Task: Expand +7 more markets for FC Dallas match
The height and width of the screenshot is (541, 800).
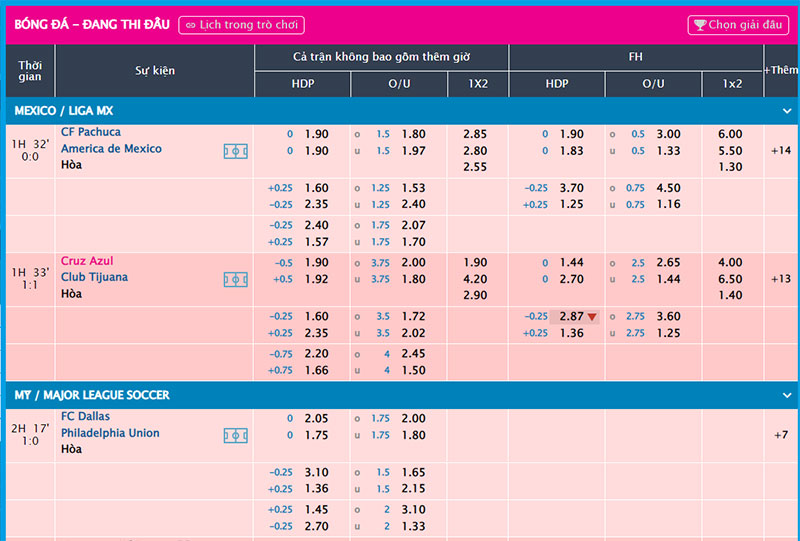Action: click(x=781, y=434)
